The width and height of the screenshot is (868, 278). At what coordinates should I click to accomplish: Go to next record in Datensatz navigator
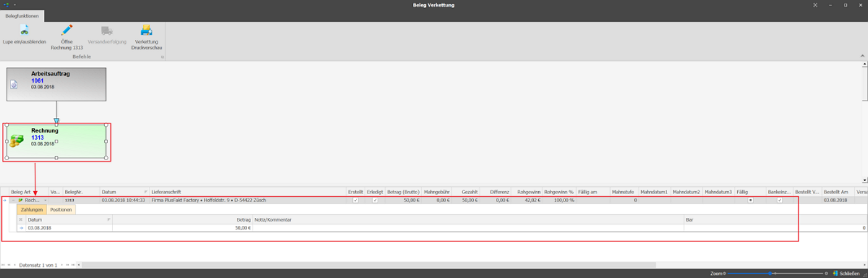62,265
